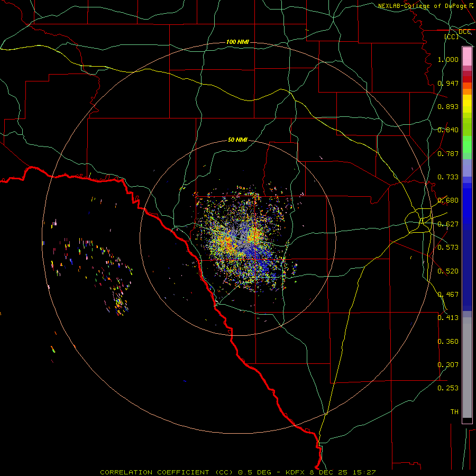
Task: Click the [CC] legend unit label
Action: [x=452, y=36]
